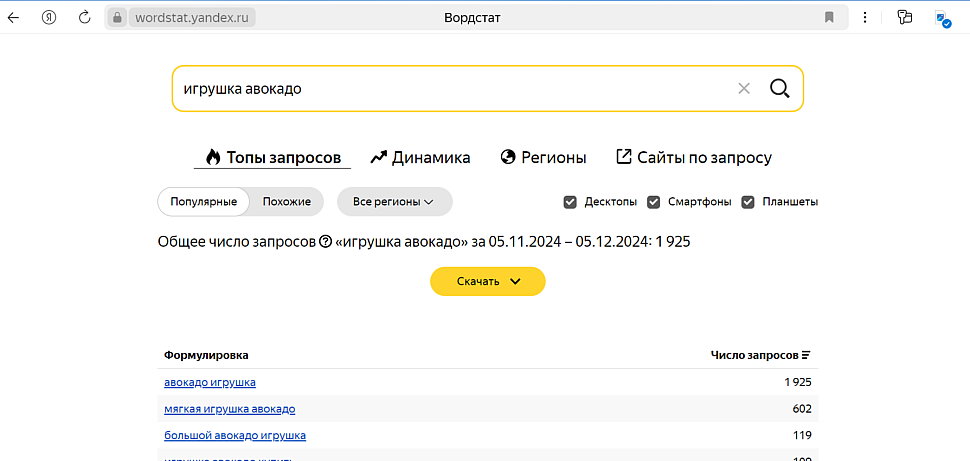Open the 'мягкая игрушка авокадо' query link
This screenshot has height=461, width=970.
(230, 409)
